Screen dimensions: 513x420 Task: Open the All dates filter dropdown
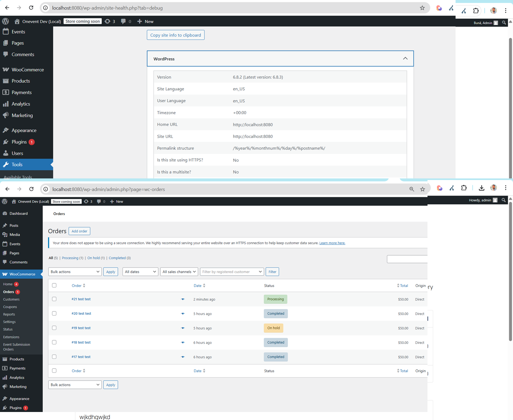(140, 272)
